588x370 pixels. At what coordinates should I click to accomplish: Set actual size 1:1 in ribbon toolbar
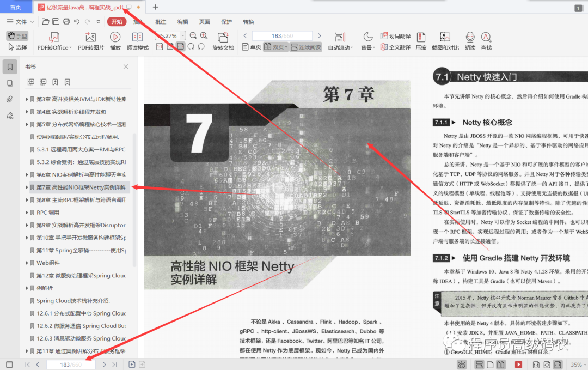pos(160,46)
